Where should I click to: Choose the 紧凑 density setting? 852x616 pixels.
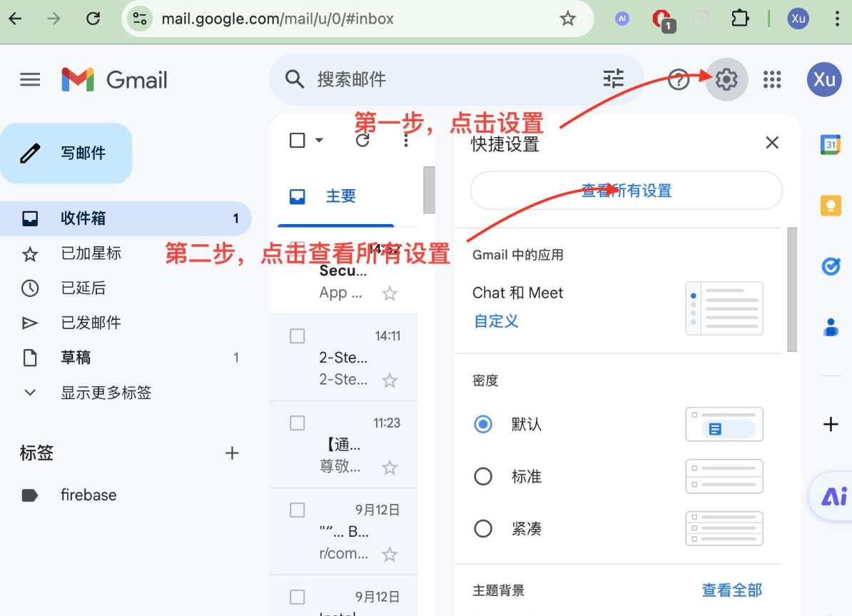[483, 528]
